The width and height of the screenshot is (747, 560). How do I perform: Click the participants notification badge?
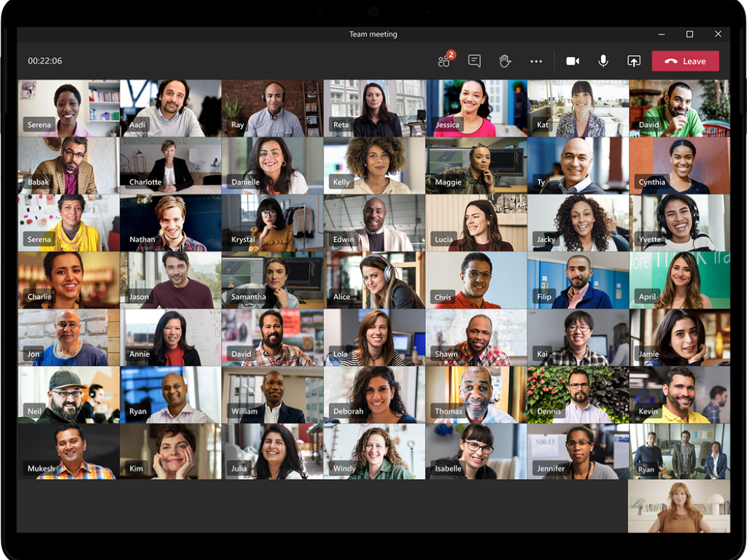click(453, 52)
